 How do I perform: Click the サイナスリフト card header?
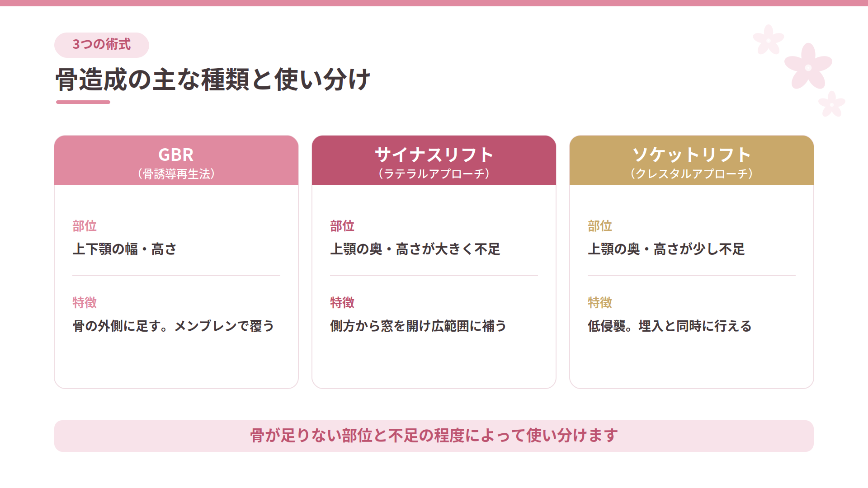tap(434, 160)
